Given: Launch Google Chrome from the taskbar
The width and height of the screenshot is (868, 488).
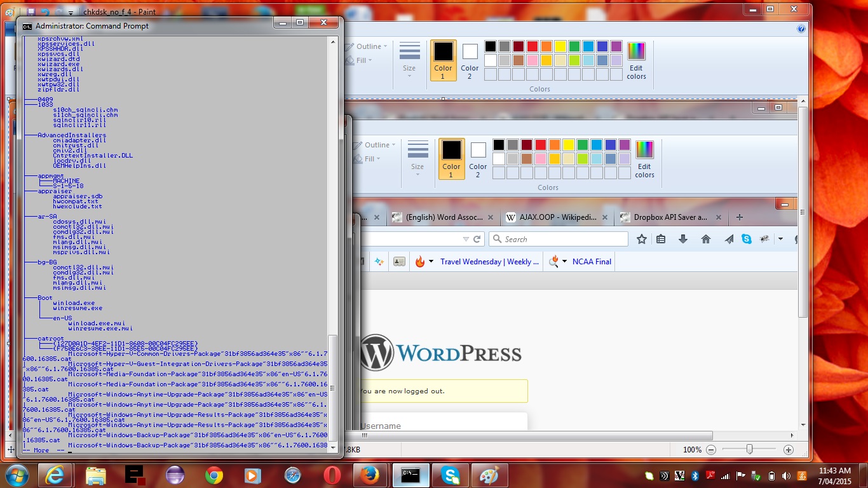Looking at the screenshot, I should 214,475.
